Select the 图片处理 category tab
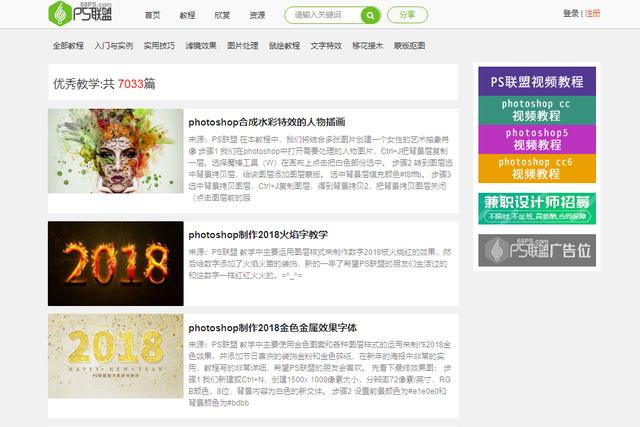The width and height of the screenshot is (640, 427). tap(242, 46)
